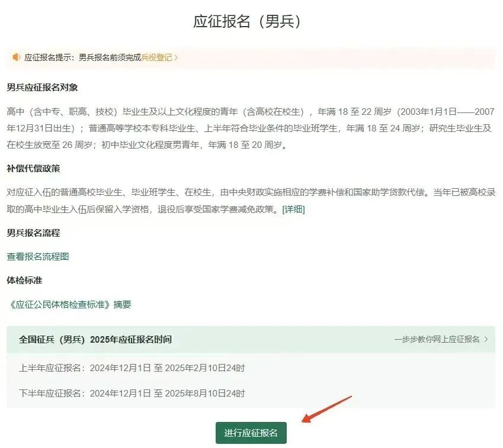Open 《应征公民体格检查标准》摘要 link
The width and height of the screenshot is (503, 448).
click(69, 304)
